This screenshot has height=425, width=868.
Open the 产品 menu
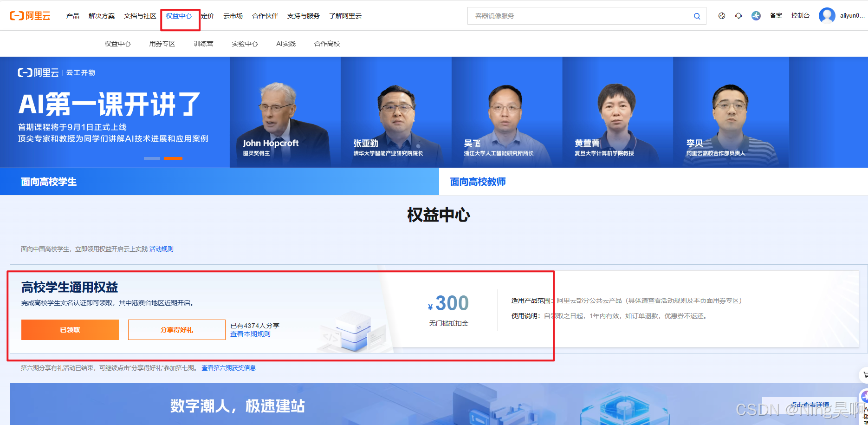[73, 16]
